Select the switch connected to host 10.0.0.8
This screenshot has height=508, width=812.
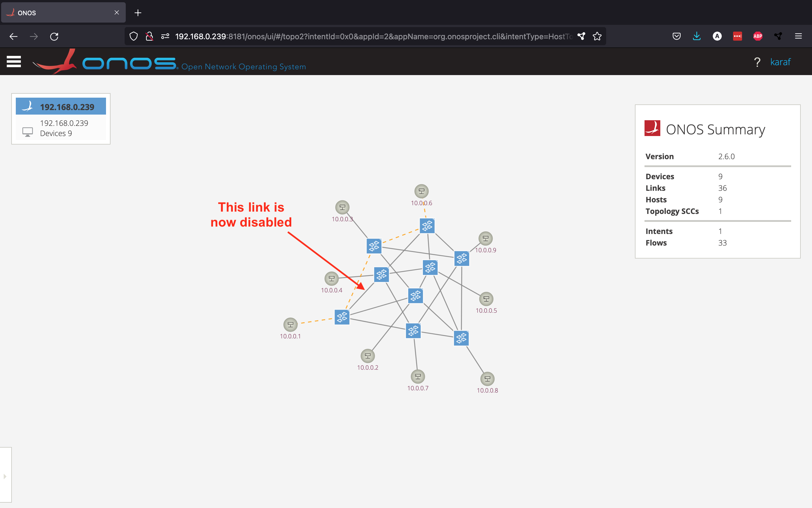coord(461,338)
